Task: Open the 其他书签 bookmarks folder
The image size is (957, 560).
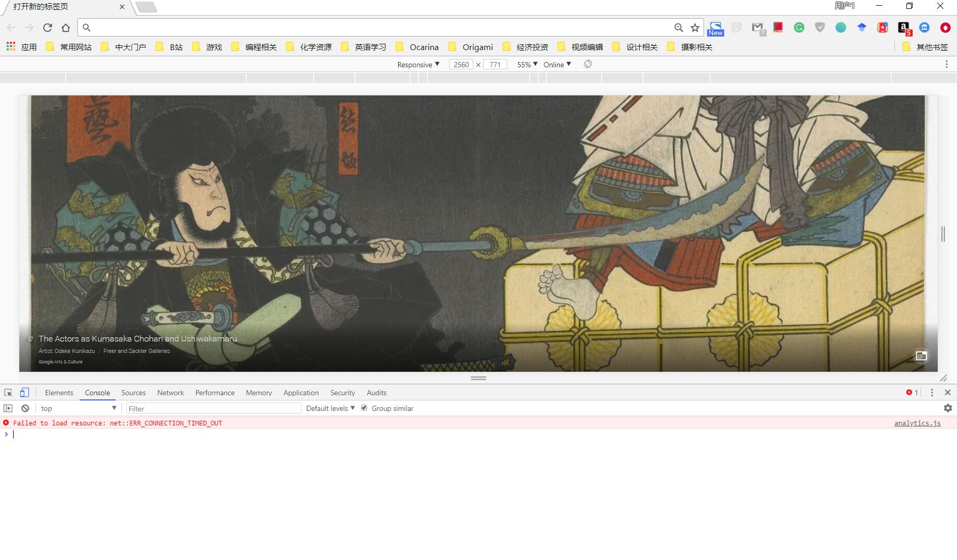Action: coord(925,47)
